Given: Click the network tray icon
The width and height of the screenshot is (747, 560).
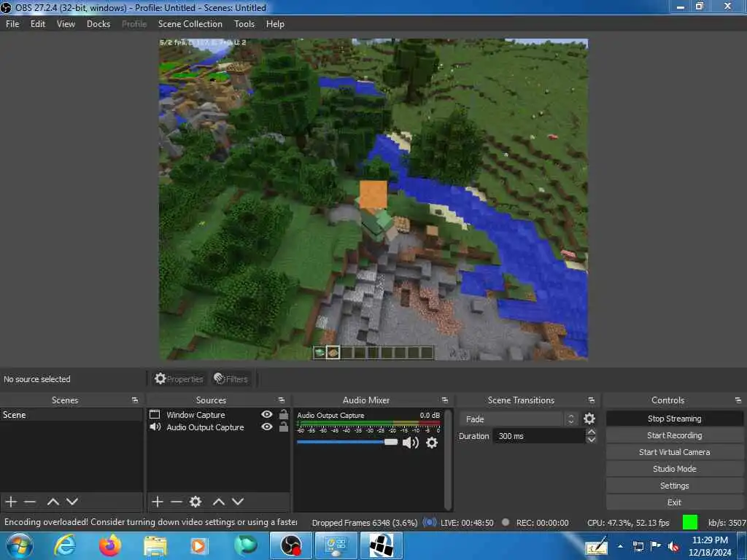Looking at the screenshot, I should [x=638, y=546].
